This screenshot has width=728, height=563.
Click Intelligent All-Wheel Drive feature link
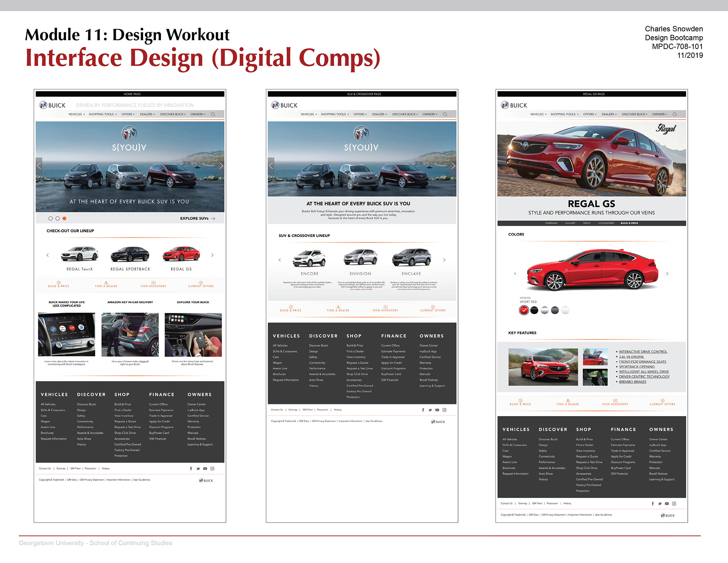click(x=644, y=372)
